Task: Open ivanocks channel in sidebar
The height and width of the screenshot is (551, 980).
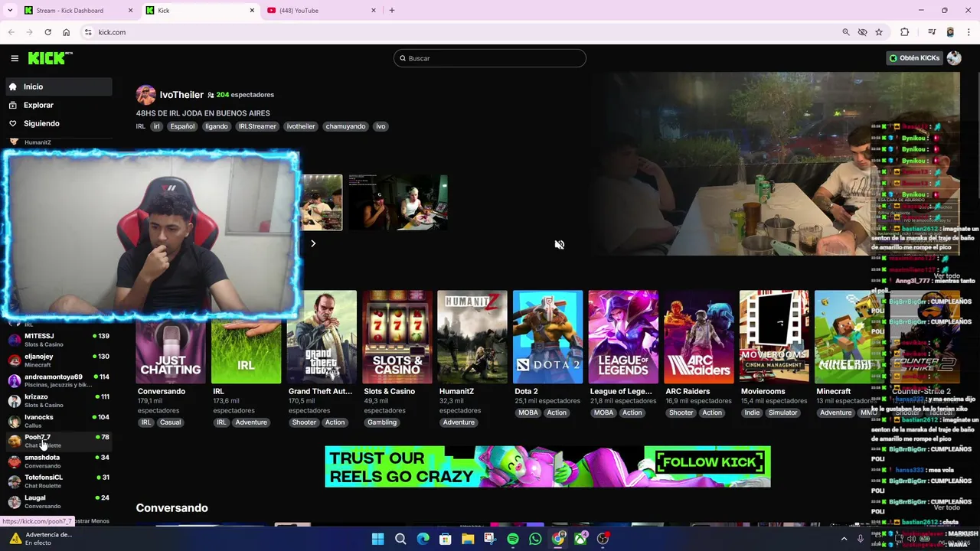Action: click(59, 421)
